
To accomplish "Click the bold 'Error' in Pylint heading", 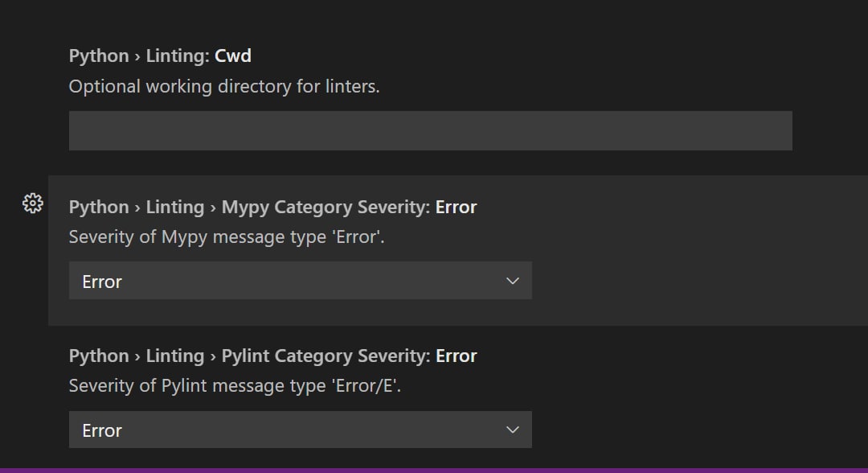I will click(457, 356).
